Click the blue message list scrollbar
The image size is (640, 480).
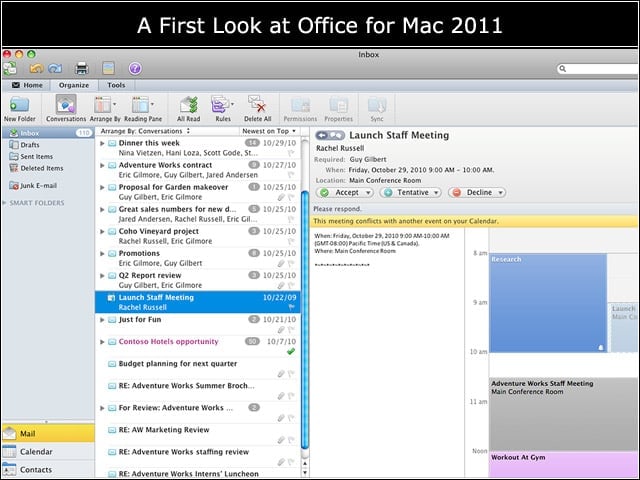[304, 320]
